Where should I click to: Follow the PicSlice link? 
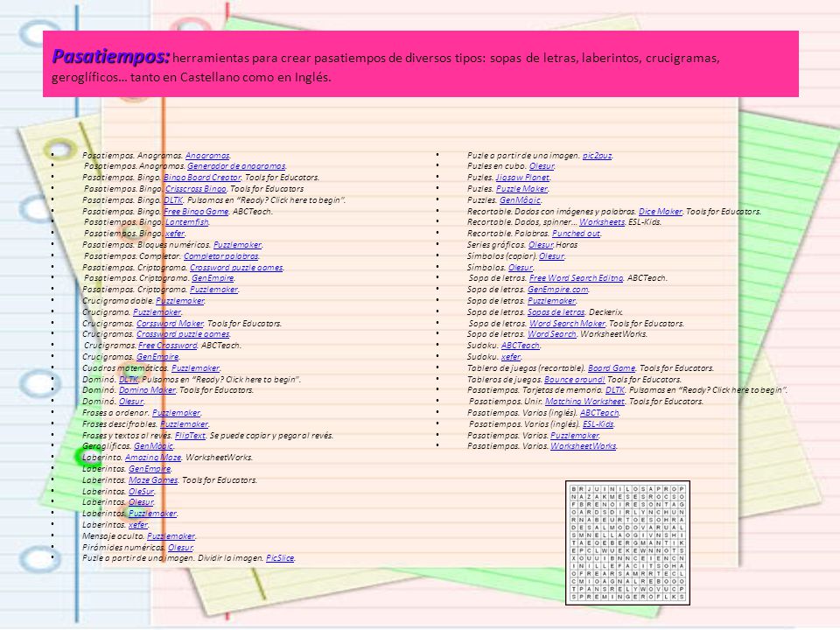pos(280,557)
